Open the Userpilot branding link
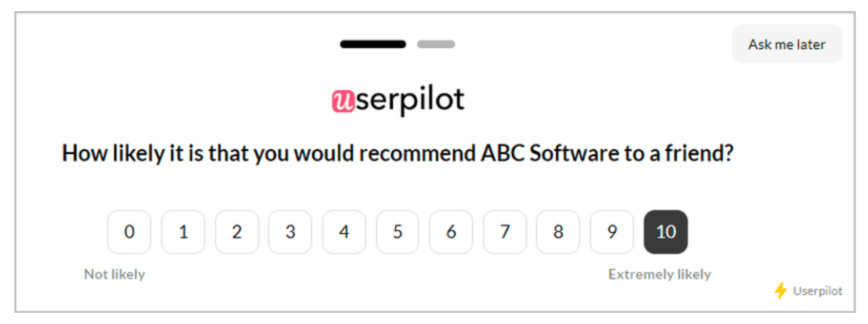The height and width of the screenshot is (324, 868). point(818,291)
